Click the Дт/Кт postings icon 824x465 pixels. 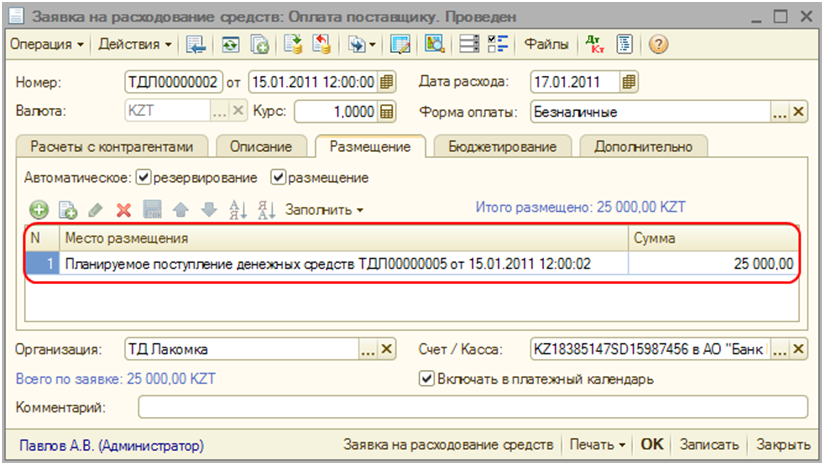pos(598,45)
